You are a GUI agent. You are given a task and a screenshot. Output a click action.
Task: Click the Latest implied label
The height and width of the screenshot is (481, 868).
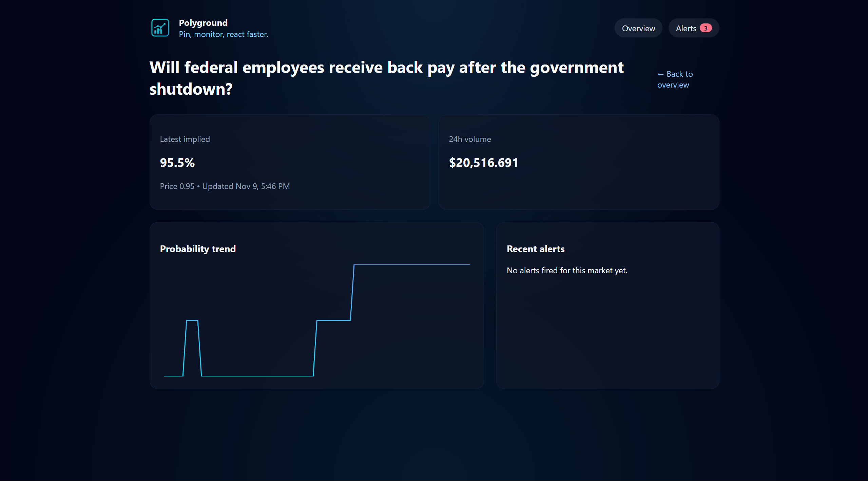tap(185, 139)
